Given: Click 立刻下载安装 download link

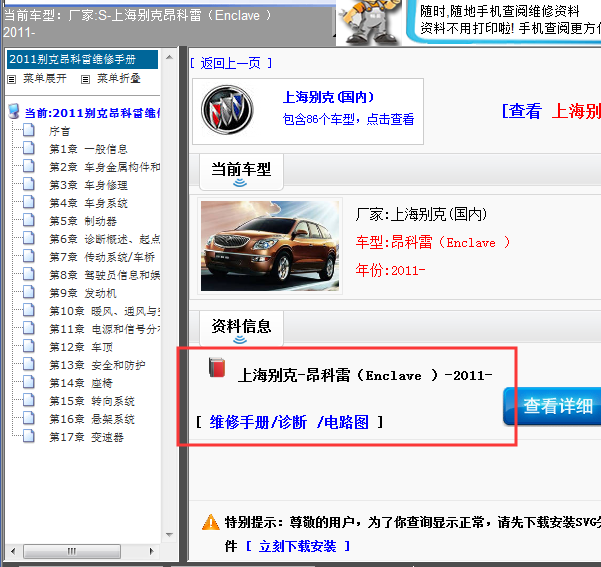Looking at the screenshot, I should point(298,546).
